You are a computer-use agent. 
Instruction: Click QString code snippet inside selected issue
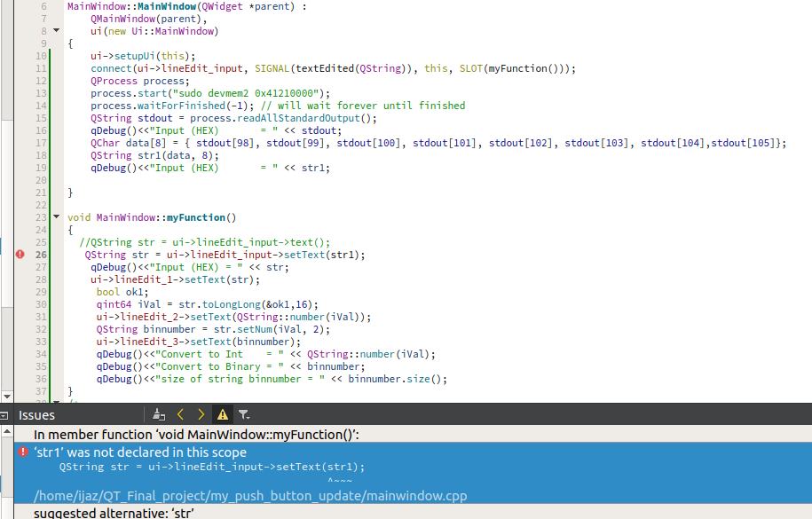[x=212, y=467]
